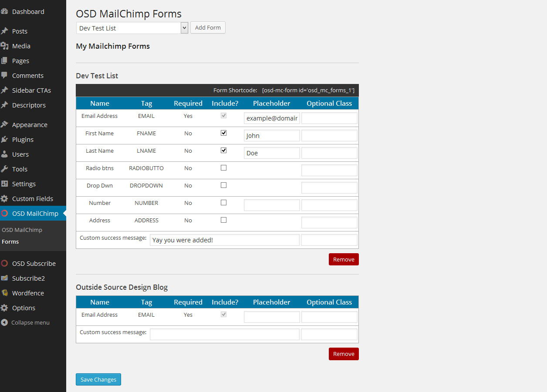Click Email Address Include checkbox in Dev Test List
Viewport: 547px width, 392px height.
point(224,116)
